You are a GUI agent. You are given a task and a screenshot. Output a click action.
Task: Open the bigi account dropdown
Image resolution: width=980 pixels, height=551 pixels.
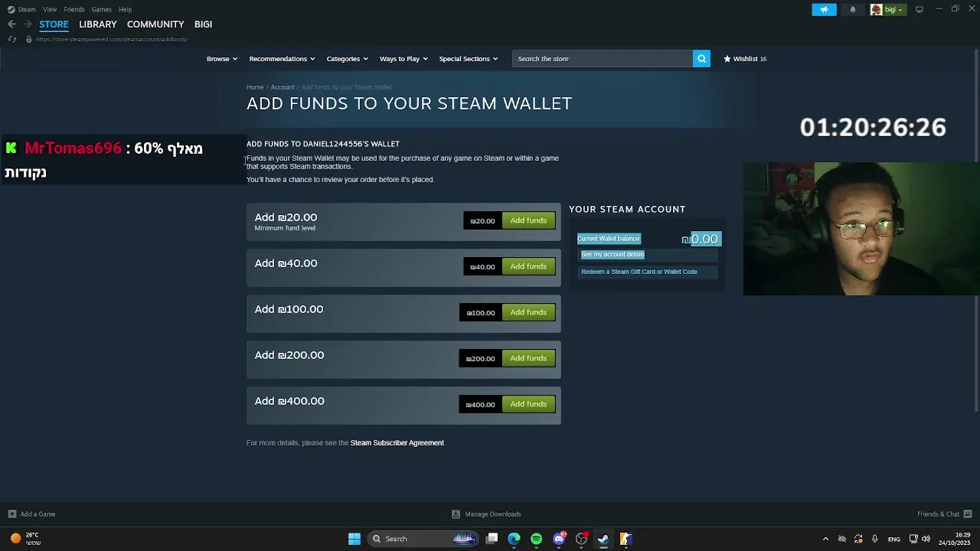[x=887, y=10]
